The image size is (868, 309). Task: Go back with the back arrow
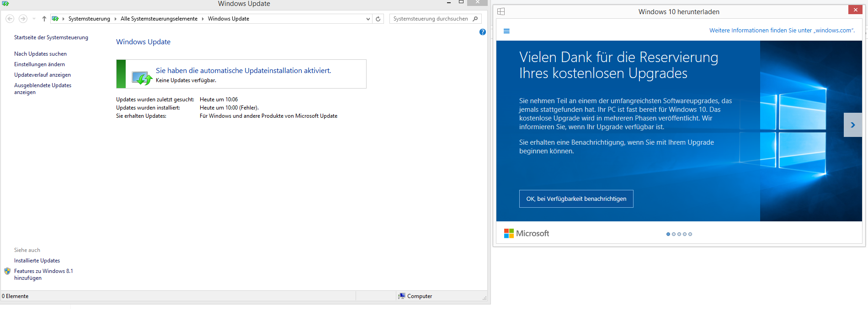[x=10, y=19]
